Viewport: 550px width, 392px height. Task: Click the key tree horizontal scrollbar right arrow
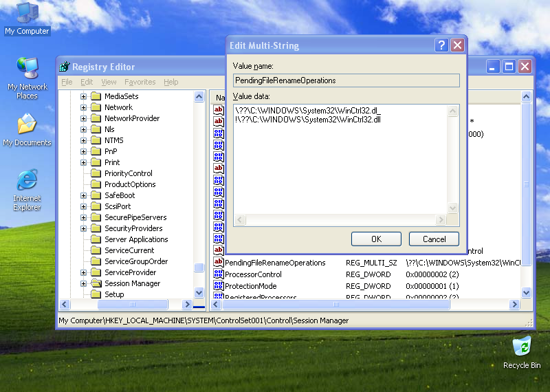click(187, 304)
